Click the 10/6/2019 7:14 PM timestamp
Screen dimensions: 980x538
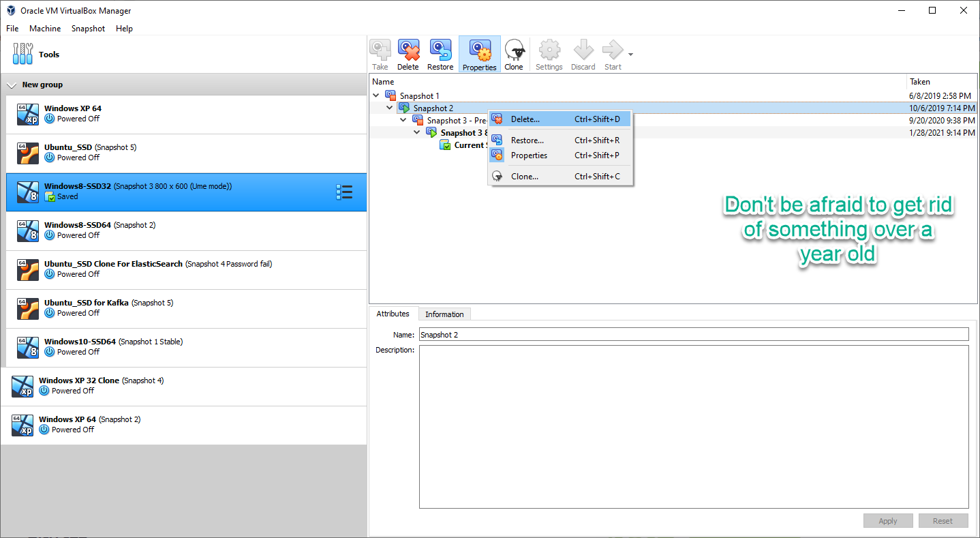(x=942, y=108)
